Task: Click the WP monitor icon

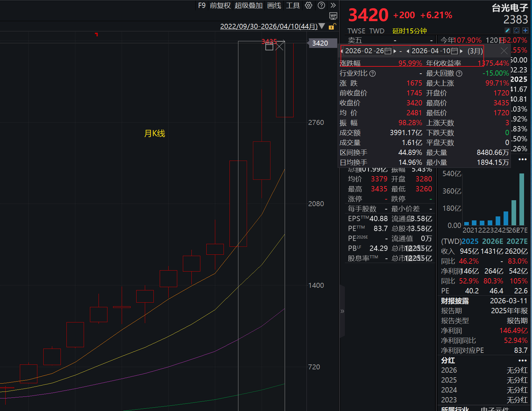Action: click(x=333, y=16)
